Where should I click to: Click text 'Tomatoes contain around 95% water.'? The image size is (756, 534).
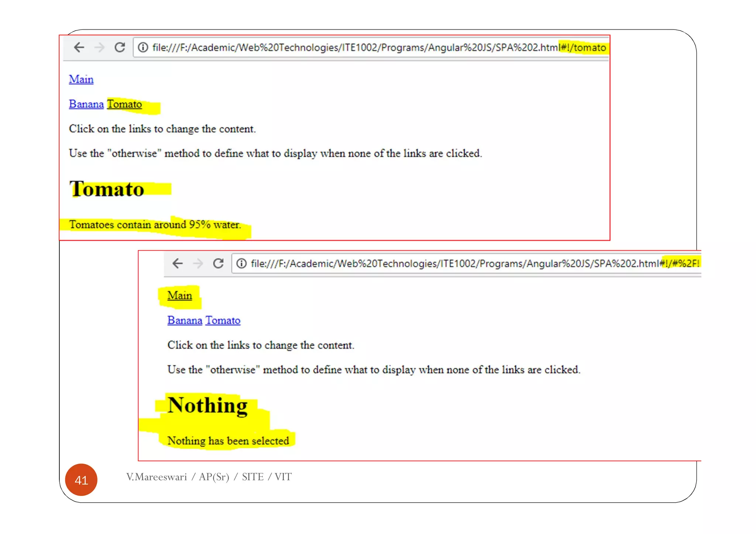pos(155,224)
